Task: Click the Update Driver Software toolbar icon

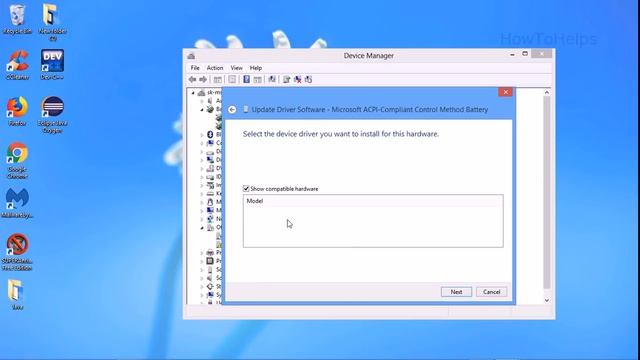Action: [287, 80]
